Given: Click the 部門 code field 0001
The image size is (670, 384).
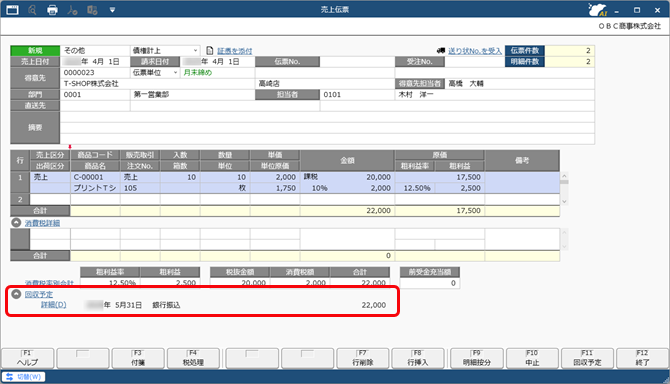Looking at the screenshot, I should pos(95,94).
